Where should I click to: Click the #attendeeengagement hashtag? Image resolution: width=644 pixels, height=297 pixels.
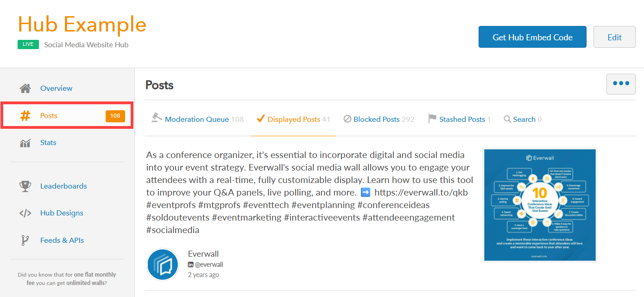coord(409,217)
